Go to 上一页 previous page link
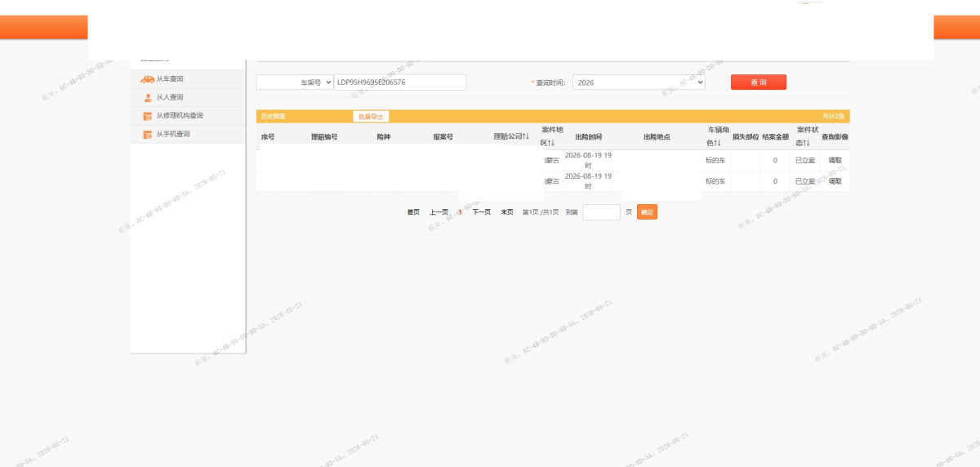 pos(439,212)
